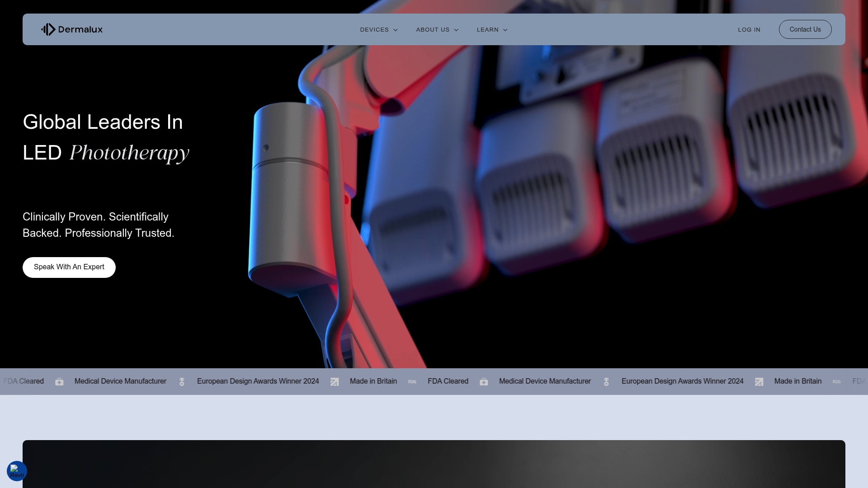The image size is (868, 488).
Task: Click the Dermalux brand name text
Action: pyautogui.click(x=80, y=30)
